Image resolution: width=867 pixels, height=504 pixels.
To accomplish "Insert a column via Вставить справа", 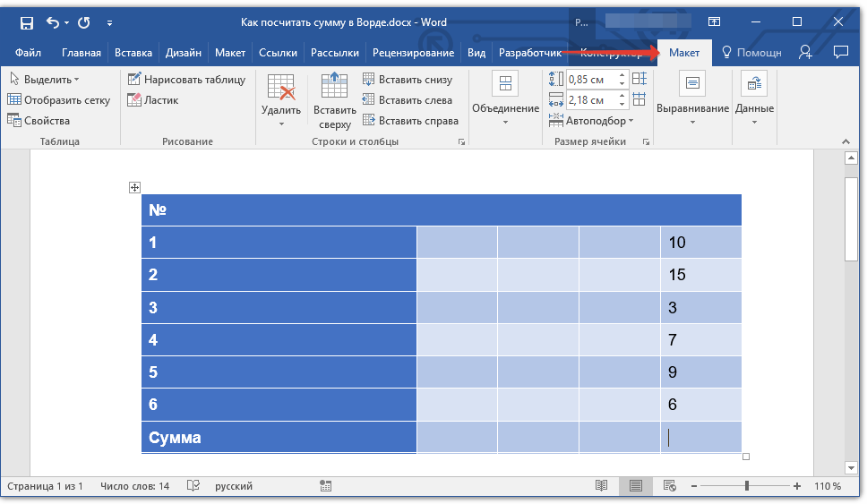I will pyautogui.click(x=410, y=121).
